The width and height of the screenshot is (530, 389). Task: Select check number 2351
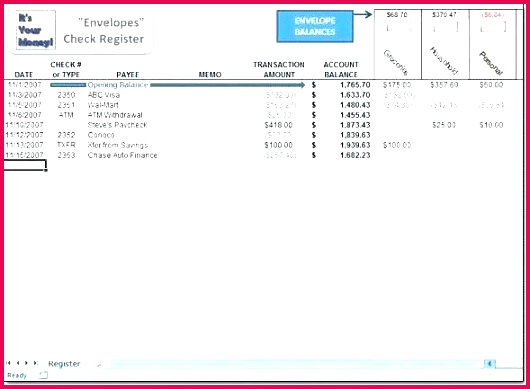pos(66,105)
